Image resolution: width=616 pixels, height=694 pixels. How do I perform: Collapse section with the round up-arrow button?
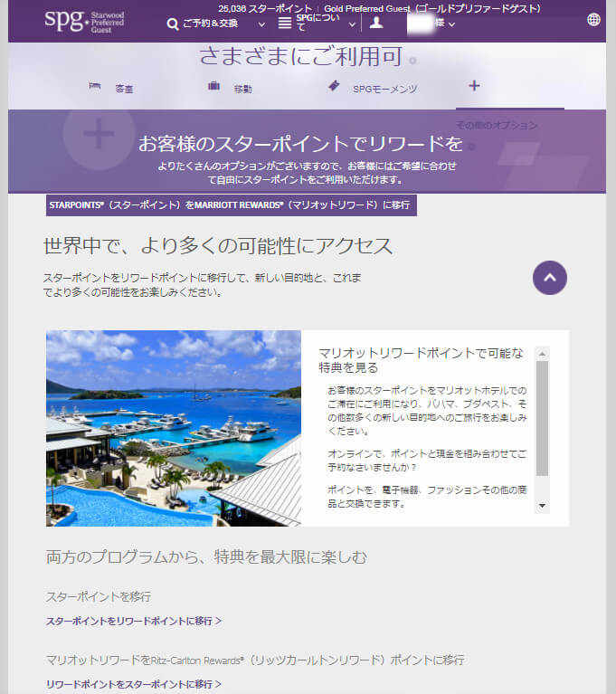(549, 277)
